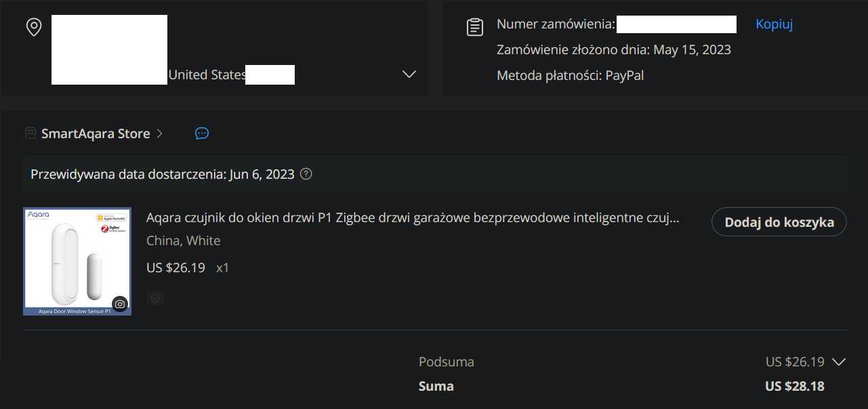
Task: Click the buyer protection shield icon
Action: (155, 298)
